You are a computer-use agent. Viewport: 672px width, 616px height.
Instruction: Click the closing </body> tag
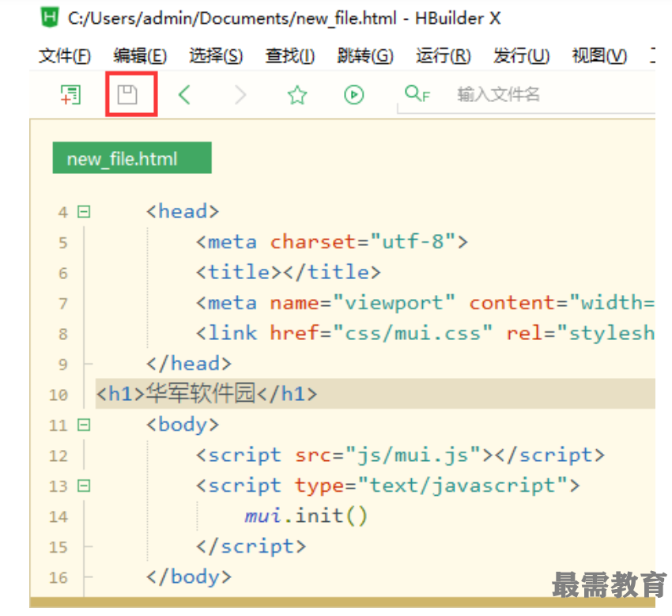(x=189, y=576)
